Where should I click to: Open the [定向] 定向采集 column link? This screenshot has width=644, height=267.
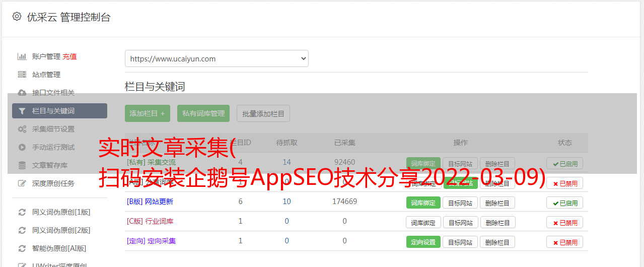coord(152,241)
